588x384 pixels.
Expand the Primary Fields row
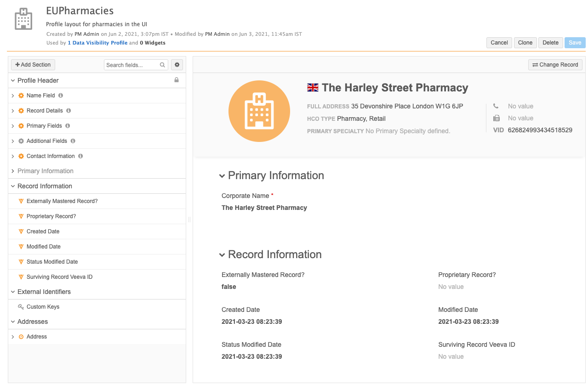[x=13, y=126]
